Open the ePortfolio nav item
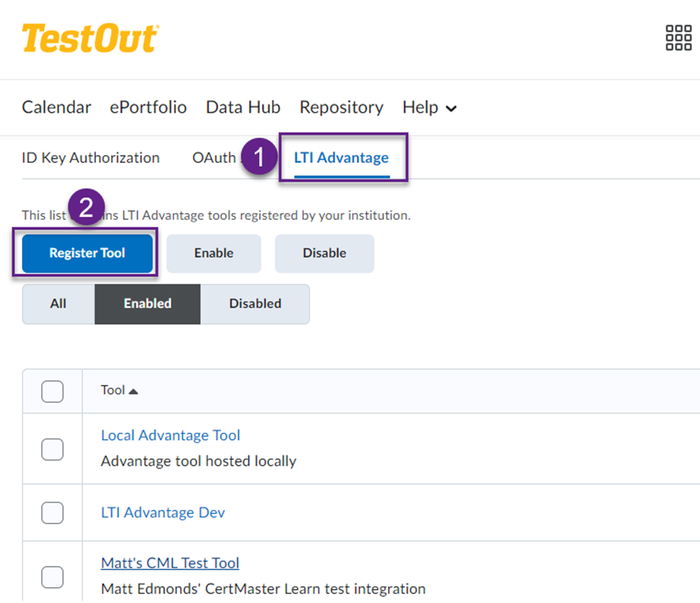The width and height of the screenshot is (700, 603). [x=148, y=108]
